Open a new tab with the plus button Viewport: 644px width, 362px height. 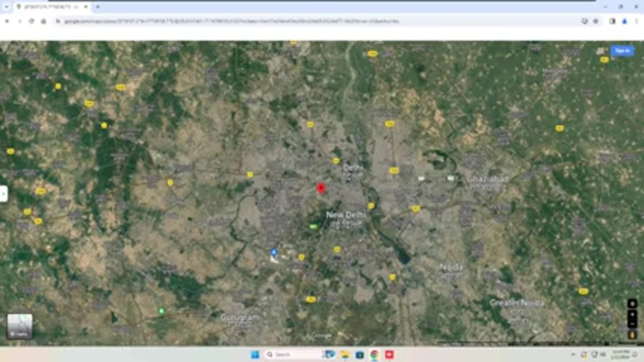(x=98, y=7)
